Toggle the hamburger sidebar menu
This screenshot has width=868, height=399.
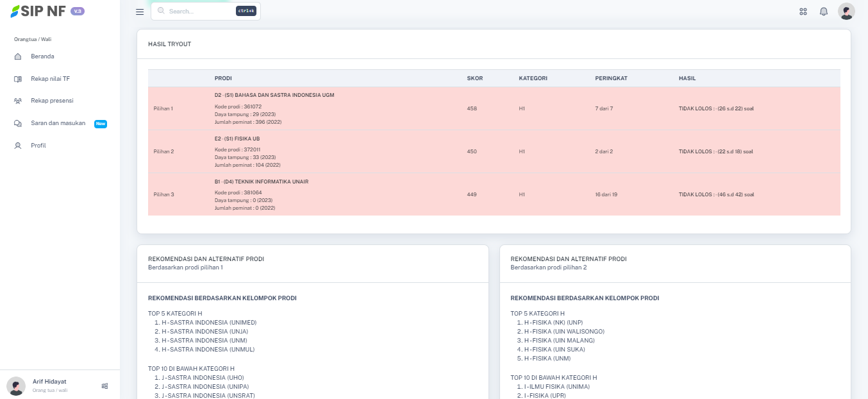tap(140, 12)
